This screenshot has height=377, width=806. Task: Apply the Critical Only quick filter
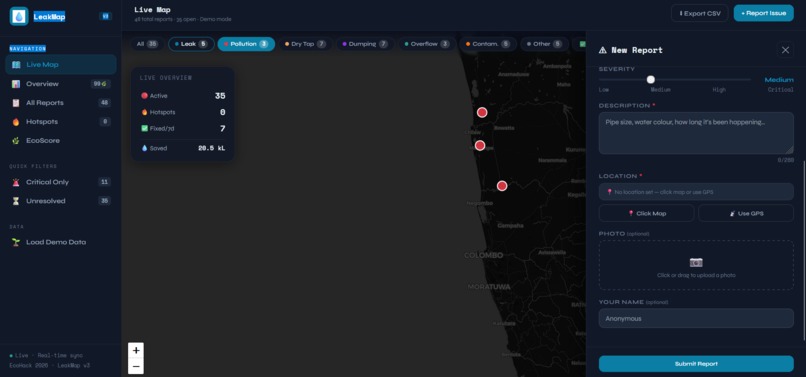[61, 182]
